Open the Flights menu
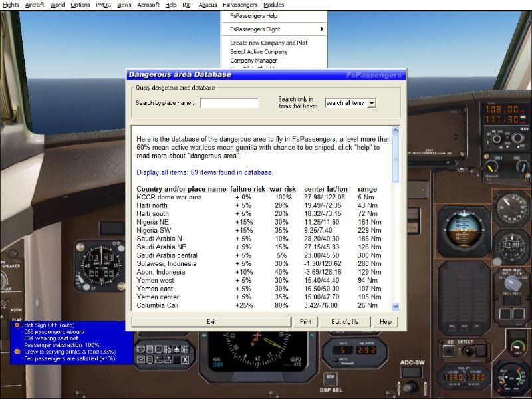This screenshot has height=399, width=532. pos(11,5)
